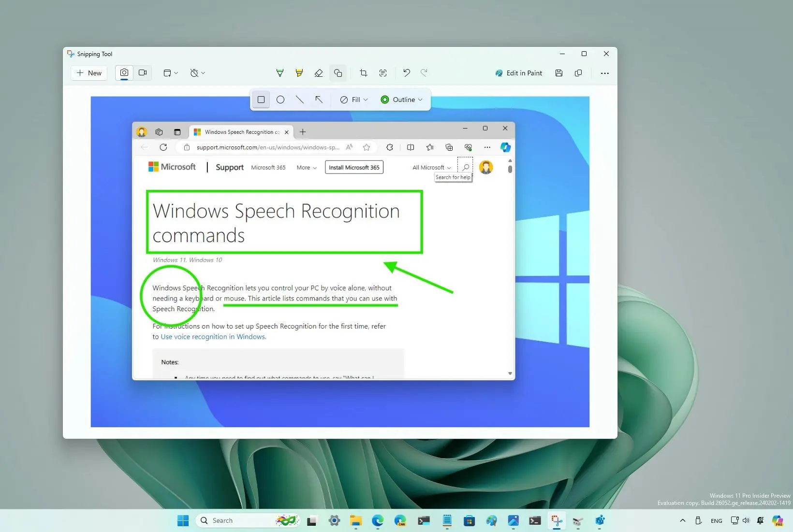This screenshot has width=793, height=532.
Task: Click All Microsoft dropdown in captured page
Action: 431,168
